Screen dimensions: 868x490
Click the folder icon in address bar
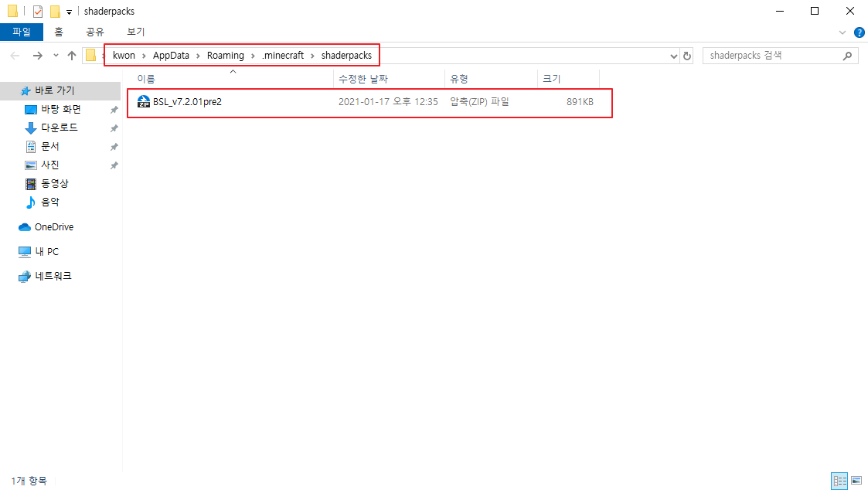pyautogui.click(x=90, y=56)
